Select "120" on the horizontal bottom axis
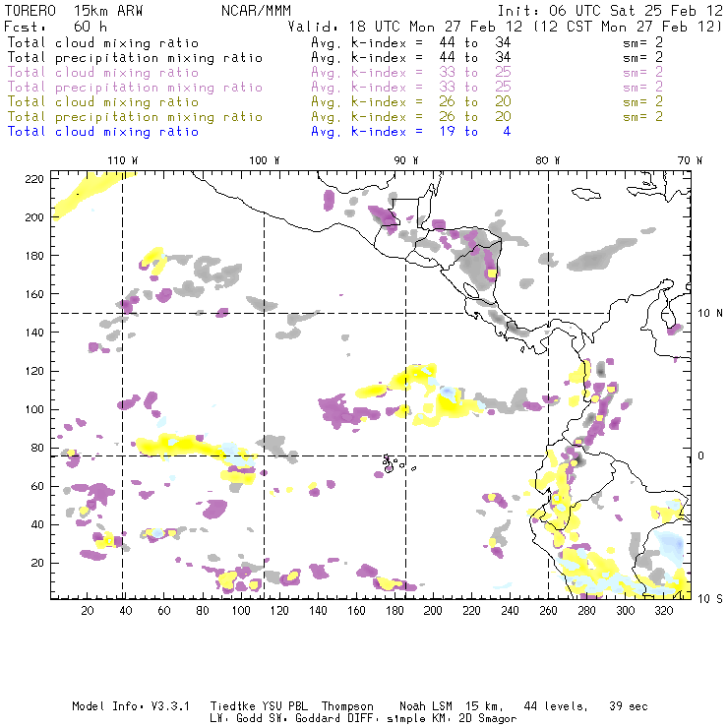This screenshot has height=728, width=728. pos(279,611)
